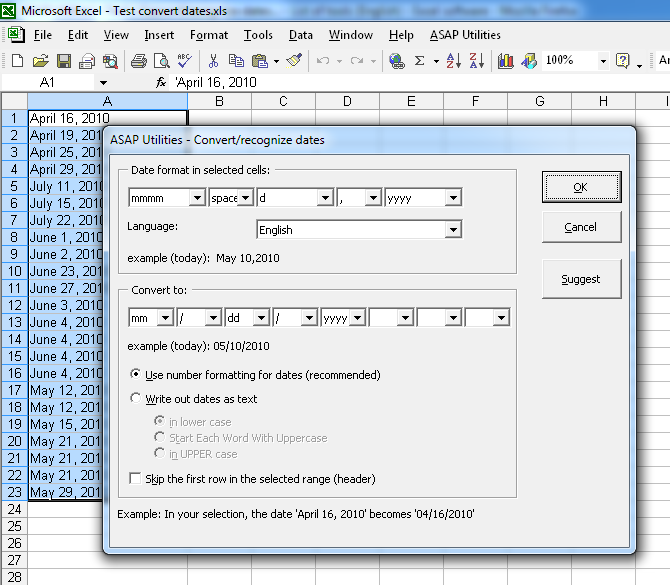
Task: Open the Edit menu
Action: click(78, 35)
